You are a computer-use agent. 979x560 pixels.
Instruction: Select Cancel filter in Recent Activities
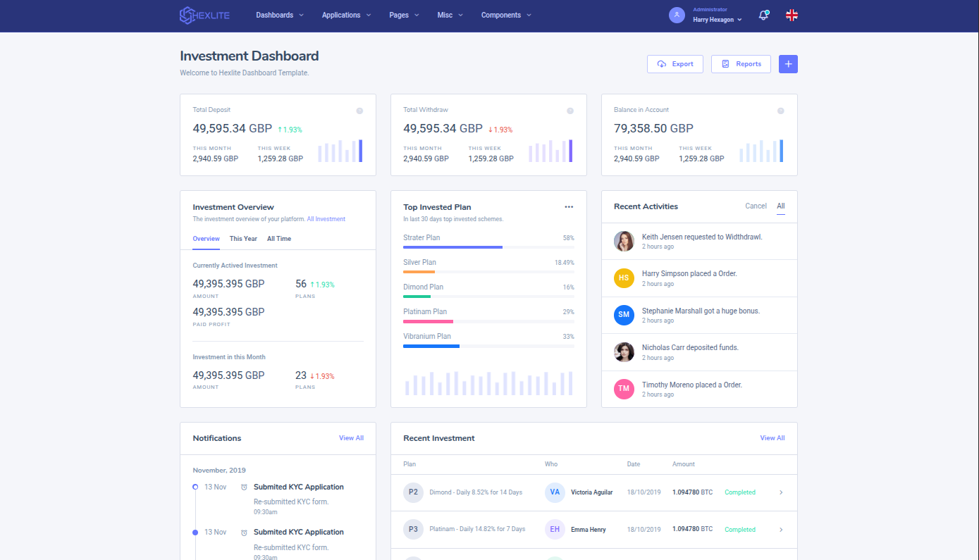pyautogui.click(x=756, y=206)
